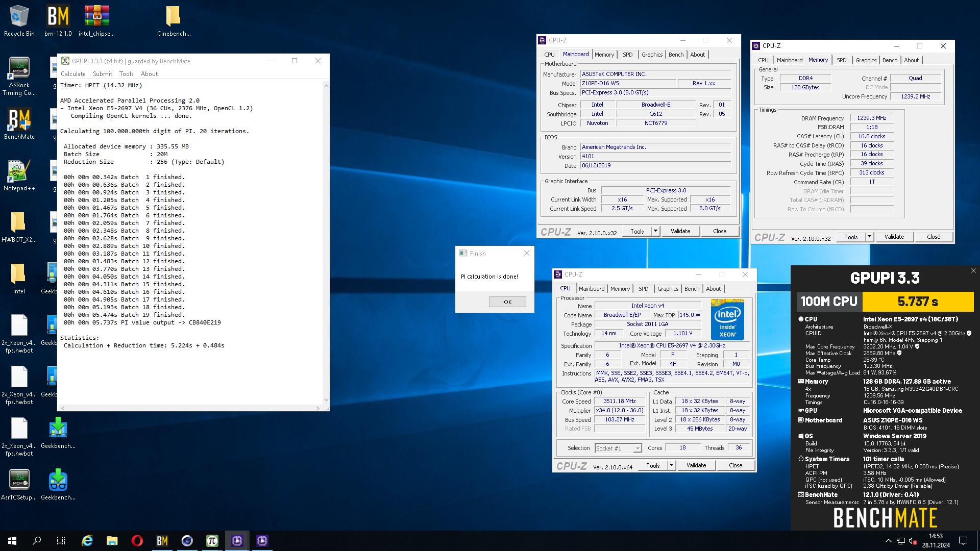Viewport: 980px width, 551px height.
Task: Open Graphics tab in Memory CPU-Z window
Action: [866, 60]
